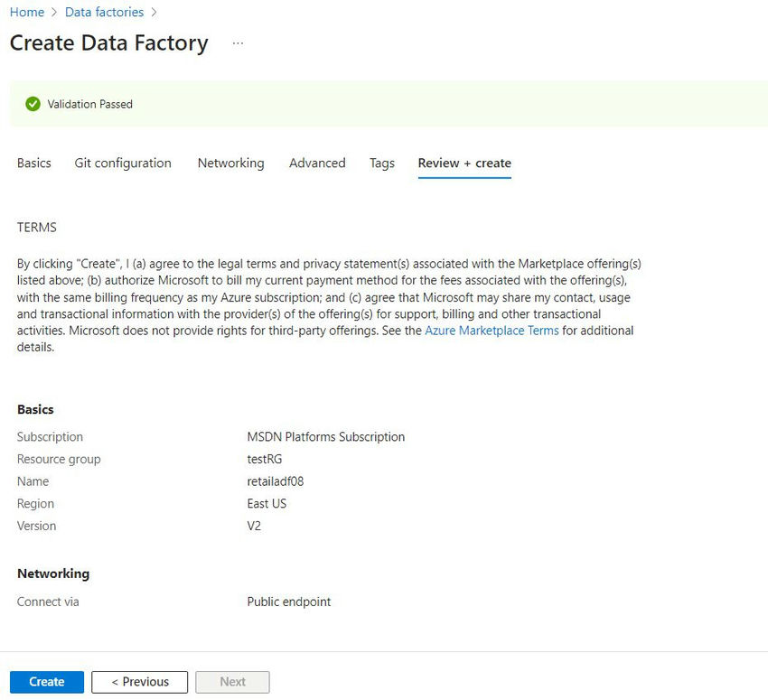Select the Review + create tab
Image resolution: width=768 pixels, height=700 pixels.
pyautogui.click(x=464, y=163)
